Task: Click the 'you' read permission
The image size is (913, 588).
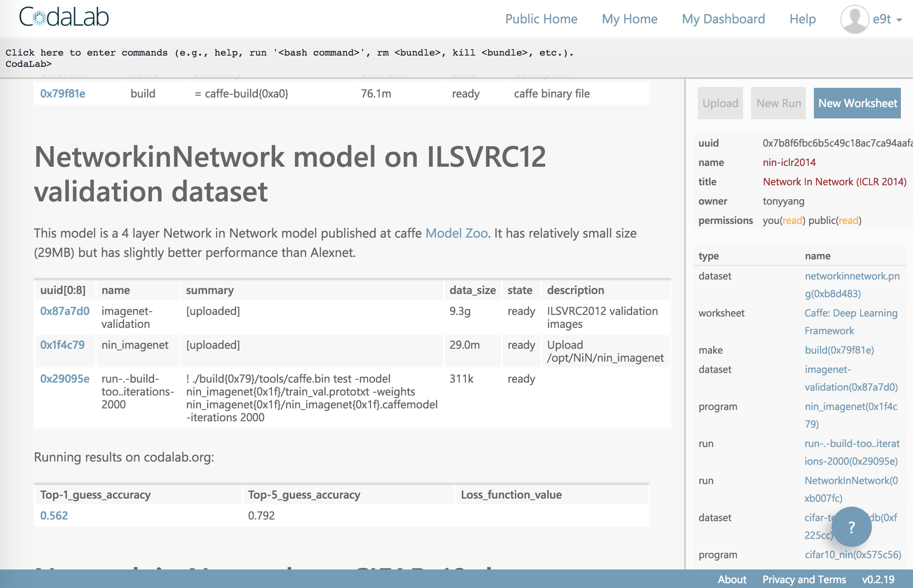Action: coord(793,220)
